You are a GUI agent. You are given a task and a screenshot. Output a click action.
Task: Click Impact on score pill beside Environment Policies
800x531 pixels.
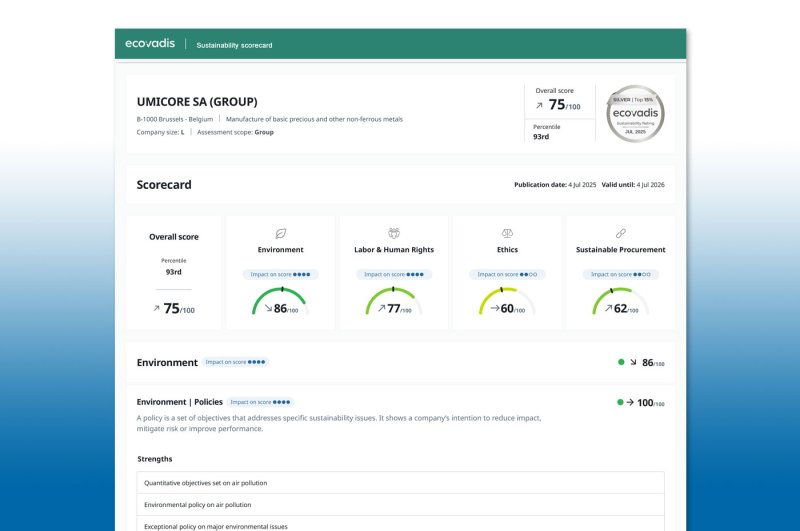click(x=260, y=402)
